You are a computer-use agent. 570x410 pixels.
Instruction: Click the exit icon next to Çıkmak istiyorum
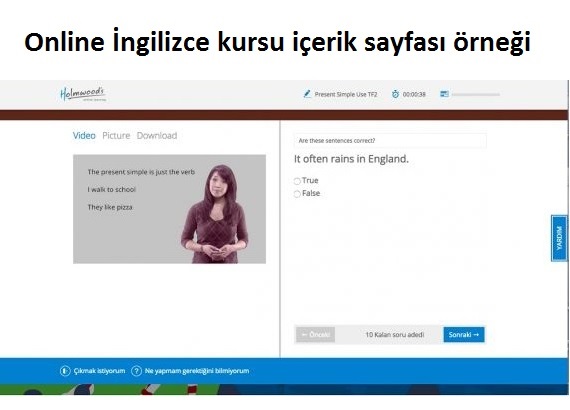[x=65, y=371]
